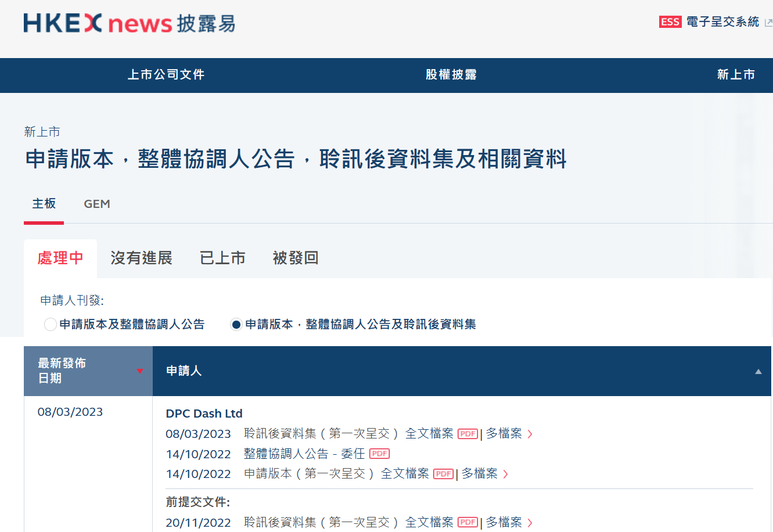The width and height of the screenshot is (773, 532).
Task: Click the 最新發佈日期 column header
Action: tap(88, 371)
